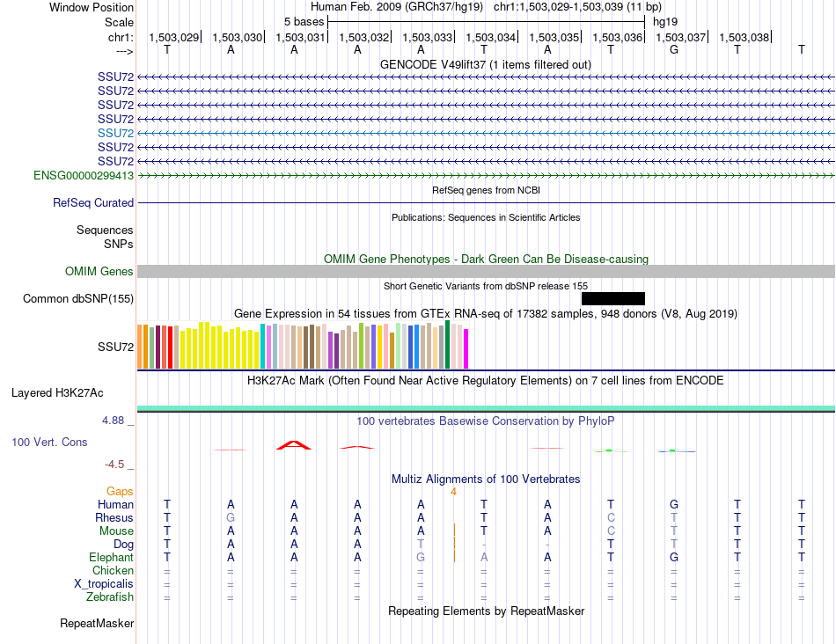
Task: Select the Dog alignment row label
Action: click(x=124, y=545)
